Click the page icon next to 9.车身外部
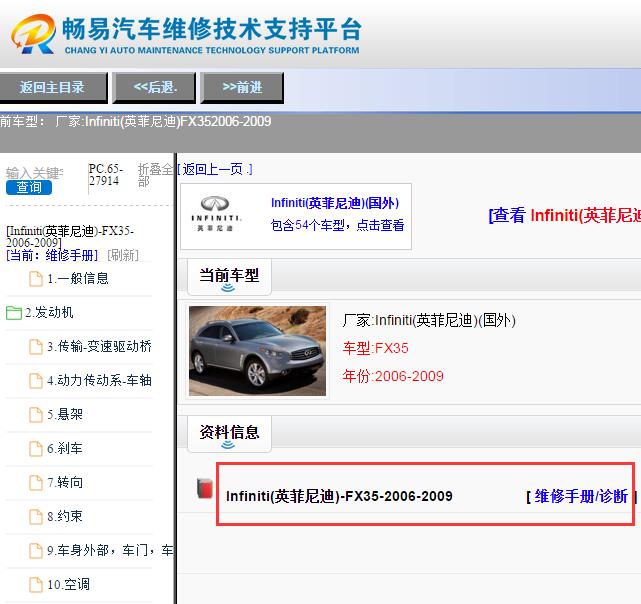Image resolution: width=641 pixels, height=604 pixels. pyautogui.click(x=36, y=550)
